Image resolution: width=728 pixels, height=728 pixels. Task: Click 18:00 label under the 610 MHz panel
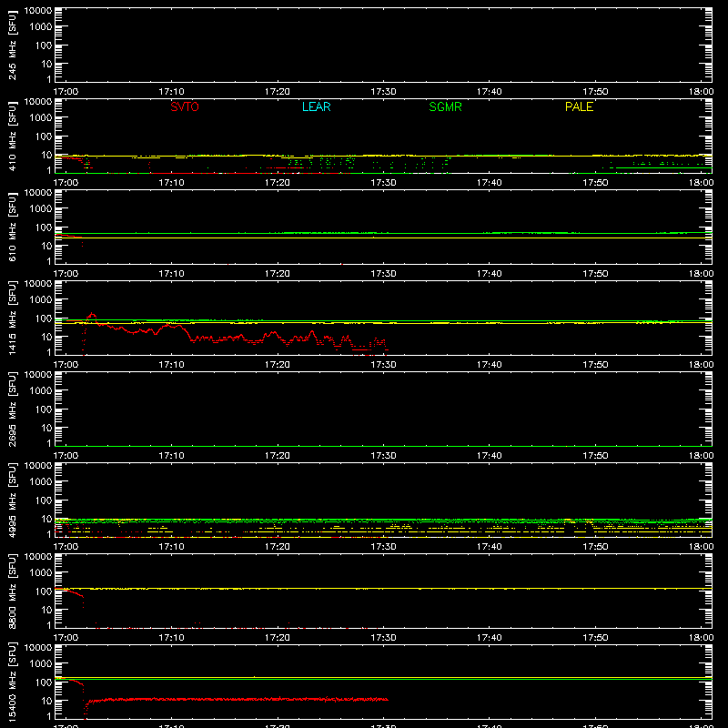(x=701, y=274)
